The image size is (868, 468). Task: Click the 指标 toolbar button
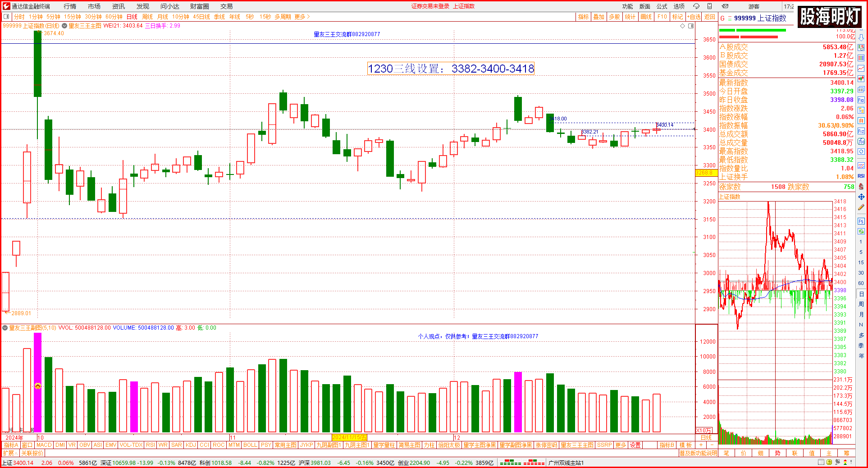click(584, 17)
